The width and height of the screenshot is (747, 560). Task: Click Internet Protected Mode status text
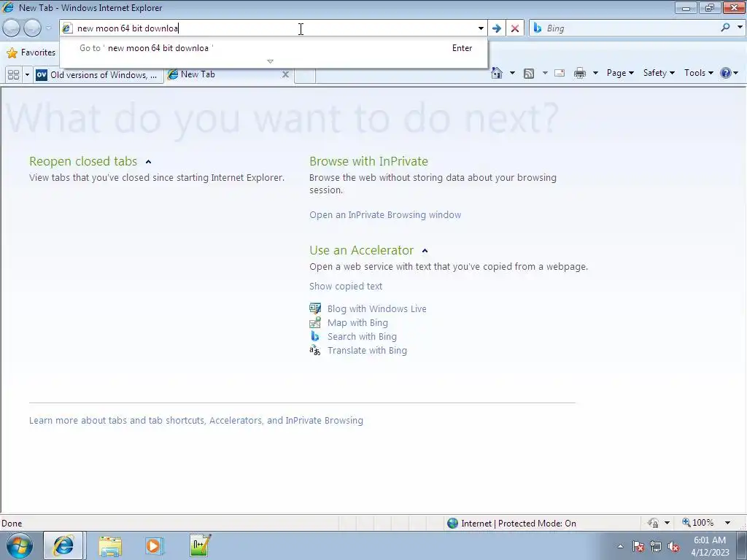click(x=519, y=524)
